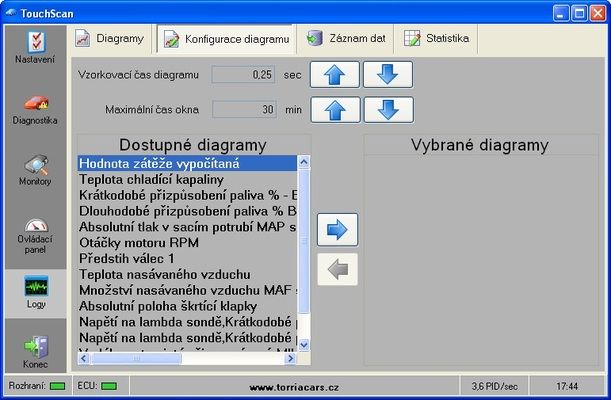This screenshot has height=400, width=611.
Task: Maximize the TouchScan window
Action: tap(579, 14)
